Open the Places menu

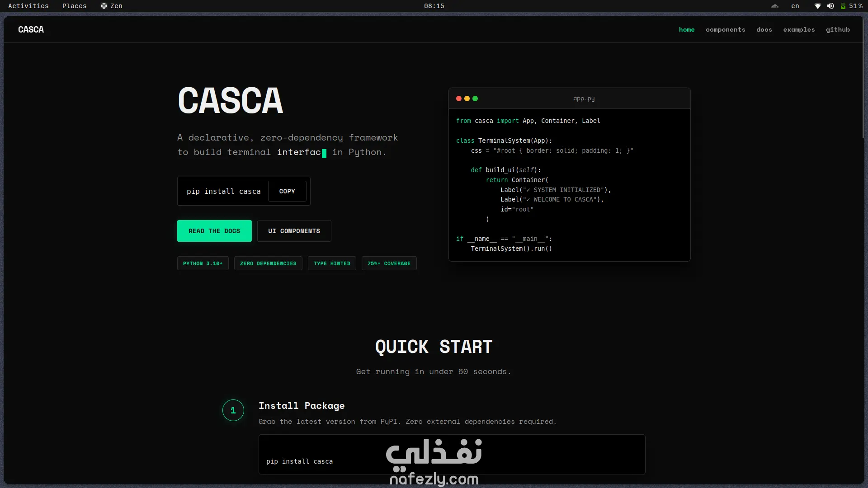click(x=74, y=6)
